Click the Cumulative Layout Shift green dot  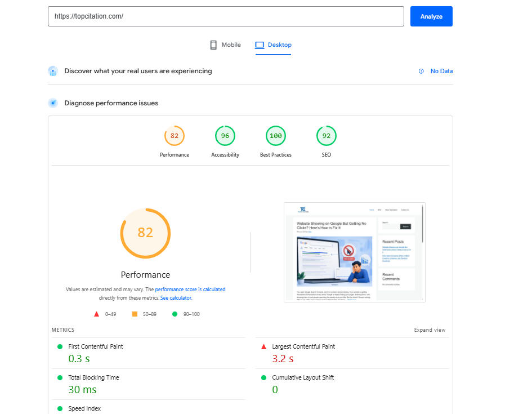(x=263, y=377)
